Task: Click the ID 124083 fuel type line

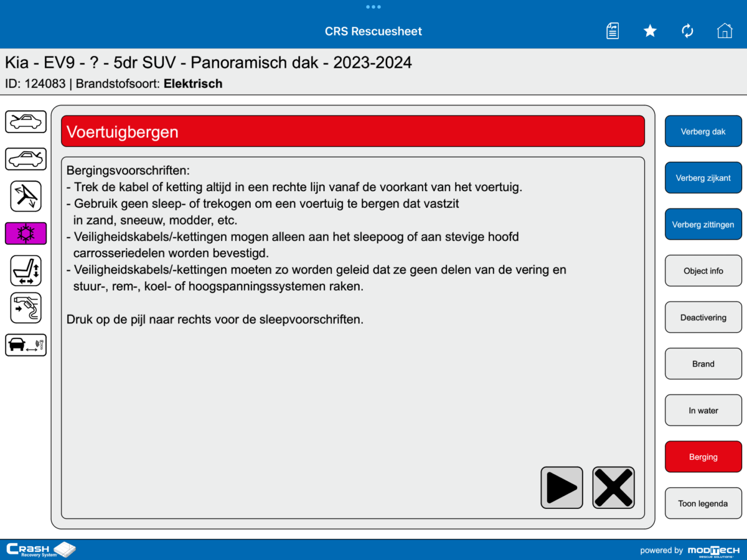Action: 114,83
